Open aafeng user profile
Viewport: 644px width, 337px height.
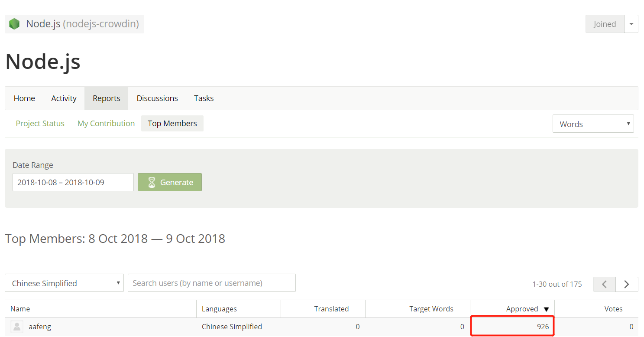click(x=40, y=327)
